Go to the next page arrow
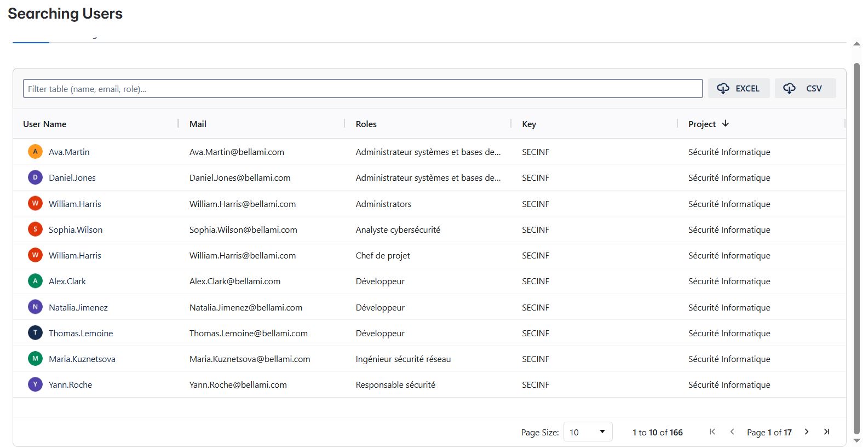Viewport: 868px width, 448px height. pos(806,432)
